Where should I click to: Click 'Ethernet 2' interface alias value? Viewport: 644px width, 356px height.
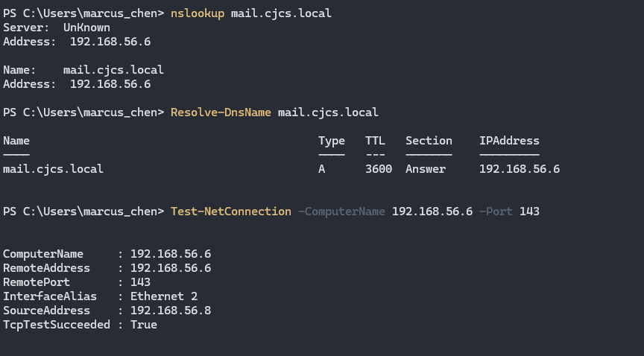point(164,296)
